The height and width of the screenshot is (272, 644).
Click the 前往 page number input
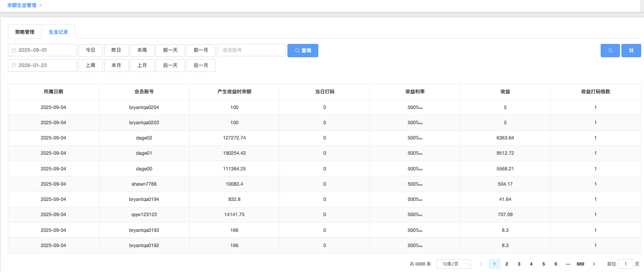625,264
